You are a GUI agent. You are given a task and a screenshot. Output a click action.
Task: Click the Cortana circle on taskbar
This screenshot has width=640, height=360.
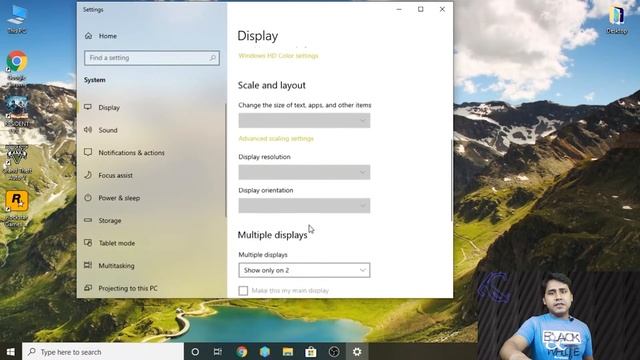pyautogui.click(x=195, y=352)
